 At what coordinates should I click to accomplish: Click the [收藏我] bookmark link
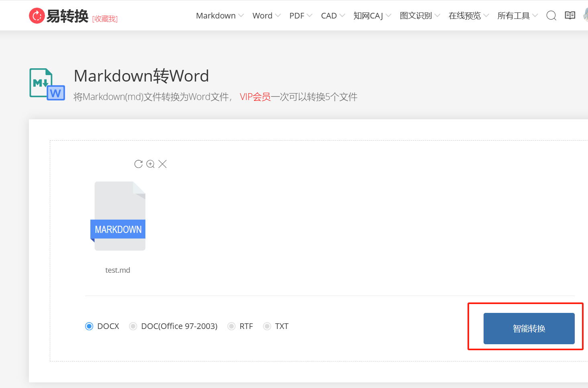(105, 19)
